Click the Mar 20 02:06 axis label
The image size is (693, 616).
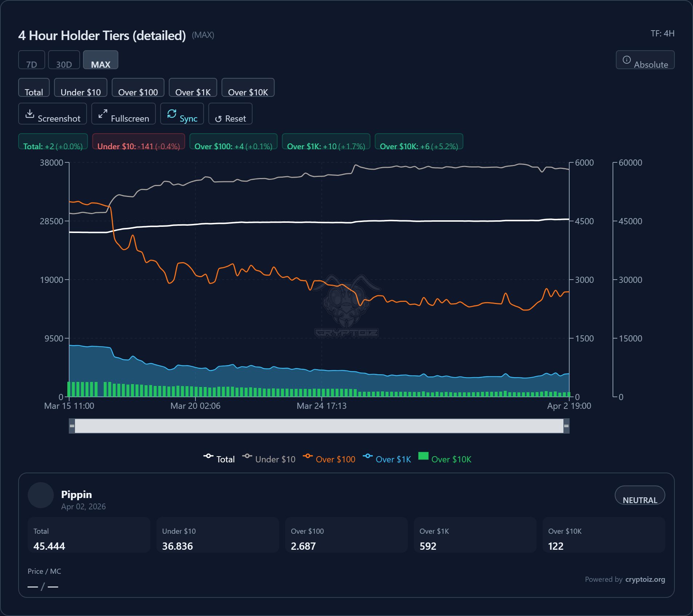click(195, 406)
